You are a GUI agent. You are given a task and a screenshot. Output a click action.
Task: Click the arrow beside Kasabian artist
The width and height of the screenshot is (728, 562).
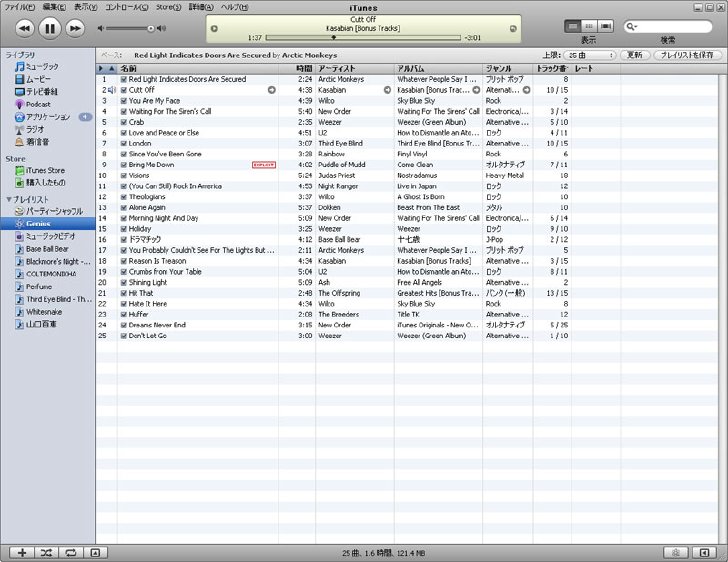click(387, 90)
